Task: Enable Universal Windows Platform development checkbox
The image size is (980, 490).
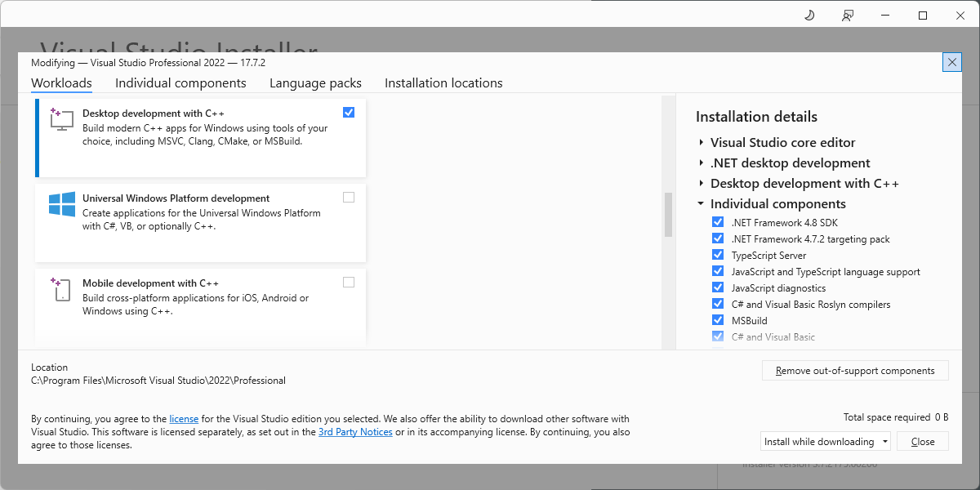Action: 349,197
